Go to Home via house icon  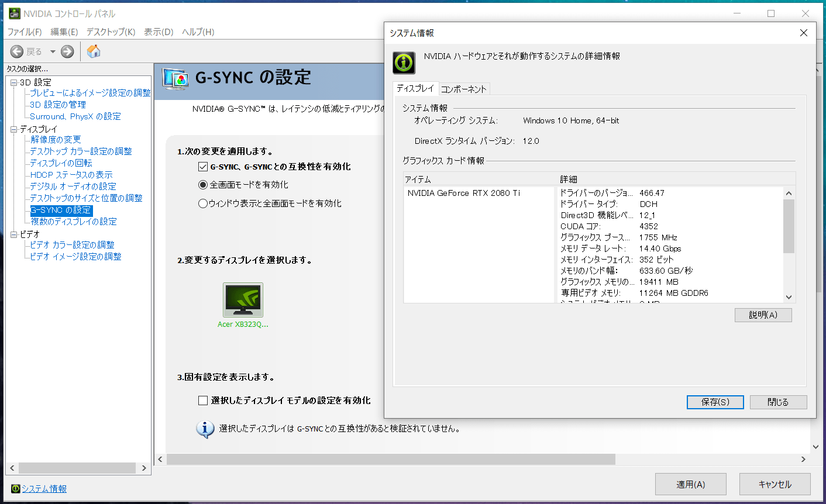94,51
